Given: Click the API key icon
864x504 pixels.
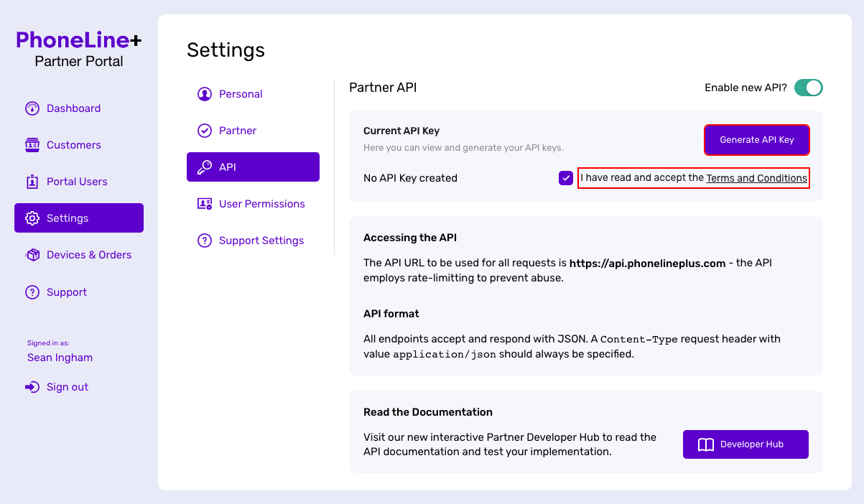Looking at the screenshot, I should 205,167.
